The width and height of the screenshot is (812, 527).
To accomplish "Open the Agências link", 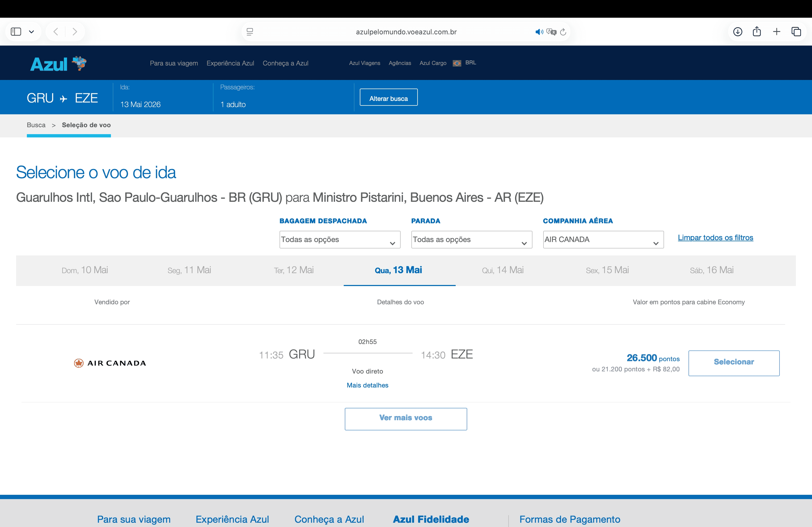I will click(x=400, y=63).
